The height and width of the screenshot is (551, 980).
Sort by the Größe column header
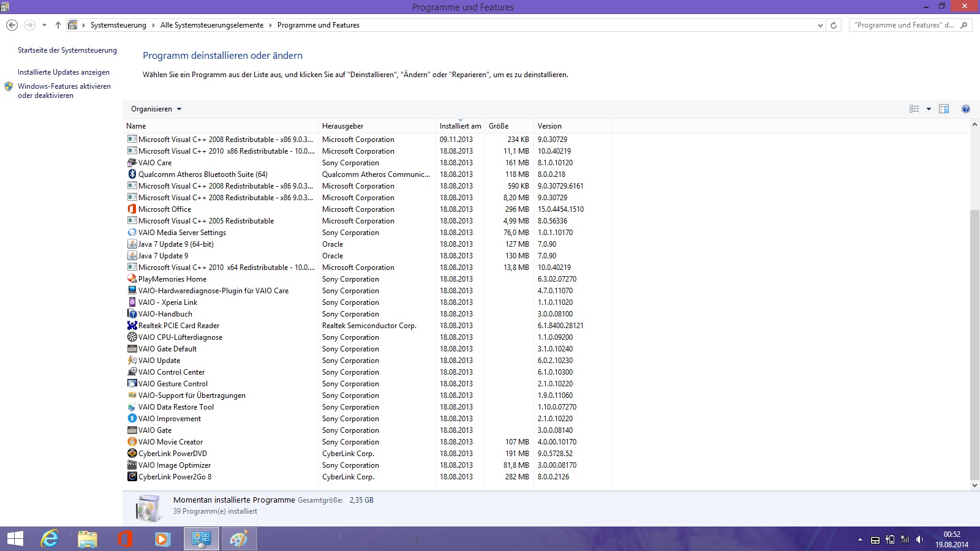pos(509,126)
